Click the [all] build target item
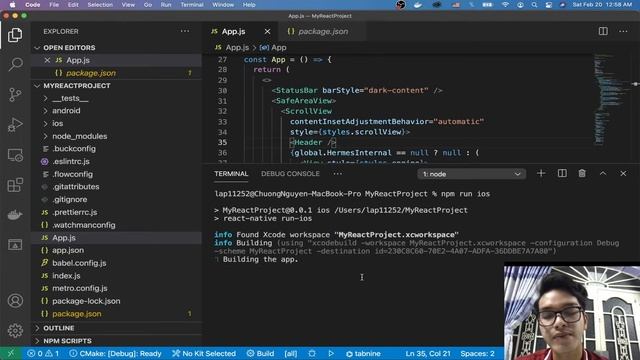Viewport: 640px width, 360px height. [291, 353]
